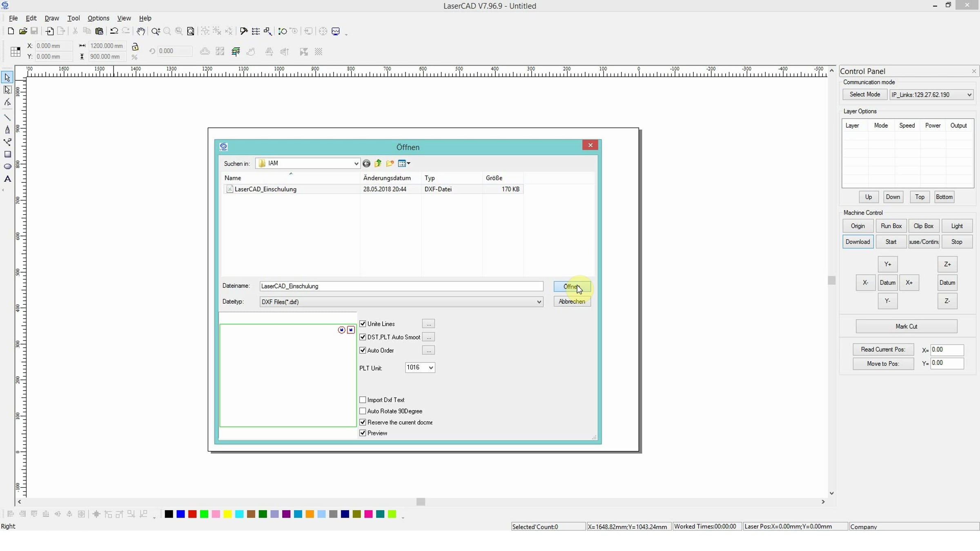The image size is (980, 551).
Task: Select the Rectangle drawing tool
Action: 7,154
